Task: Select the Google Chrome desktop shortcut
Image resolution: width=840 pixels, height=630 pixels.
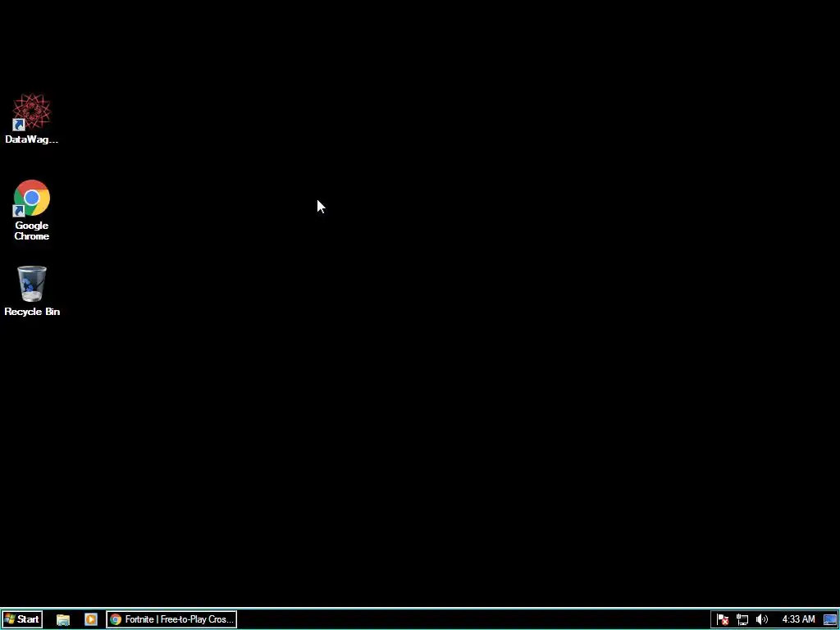Action: pos(32,210)
